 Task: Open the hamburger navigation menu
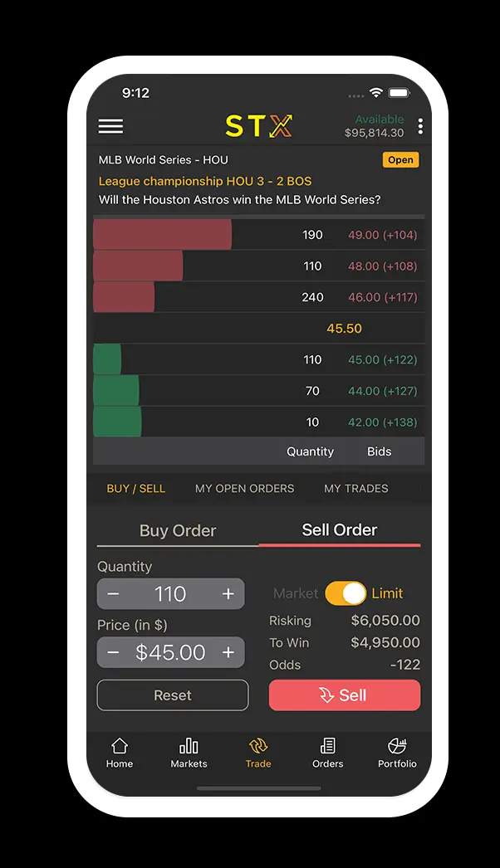click(110, 125)
